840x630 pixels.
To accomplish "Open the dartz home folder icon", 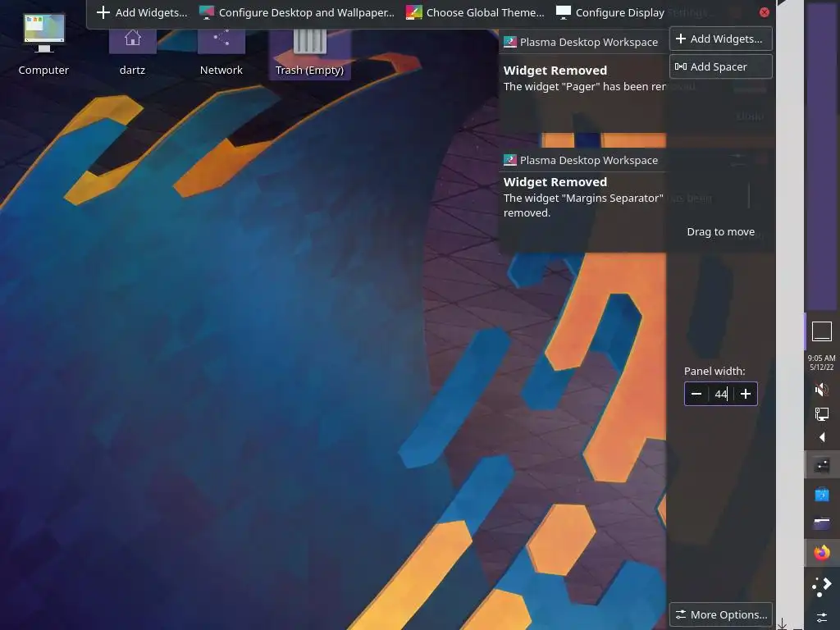I will (132, 52).
